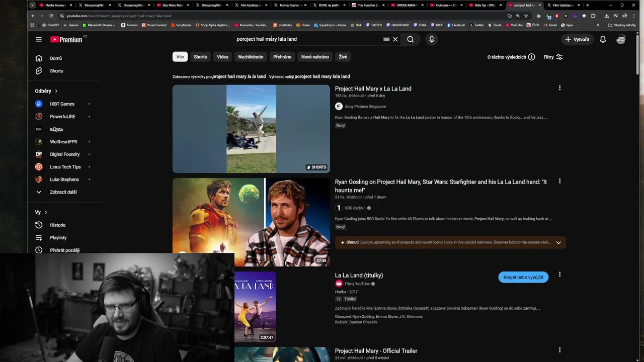Open Přehrát později in the sidebar
Viewport: 644px width, 362px height.
tap(65, 250)
